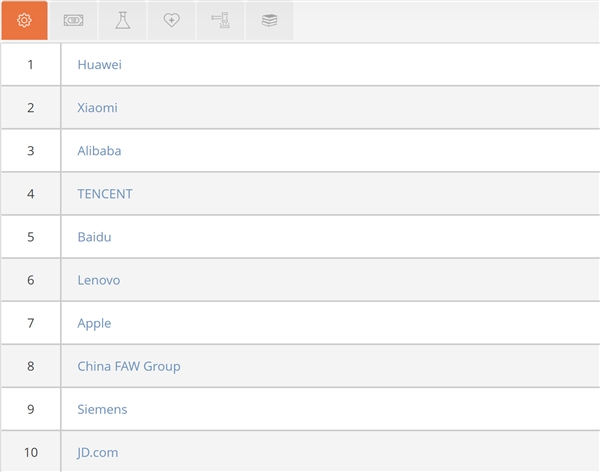The height and width of the screenshot is (472, 600).
Task: Click the rank 8 number cell
Action: [31, 366]
